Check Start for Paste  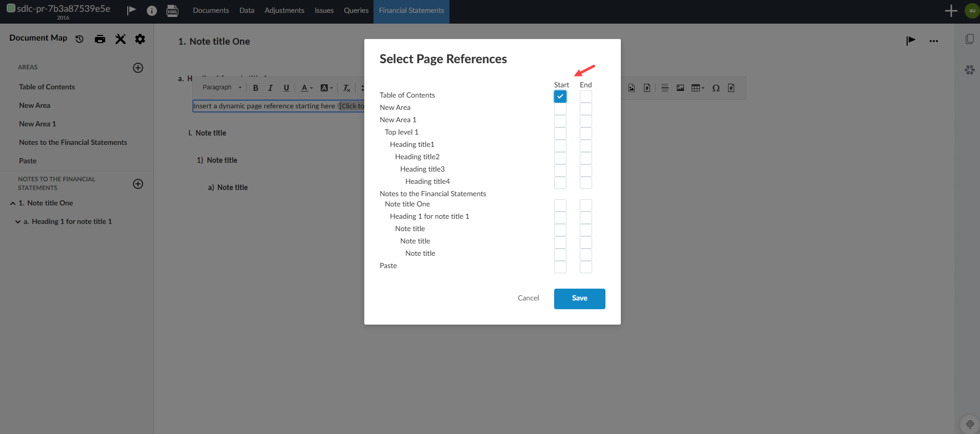(560, 267)
